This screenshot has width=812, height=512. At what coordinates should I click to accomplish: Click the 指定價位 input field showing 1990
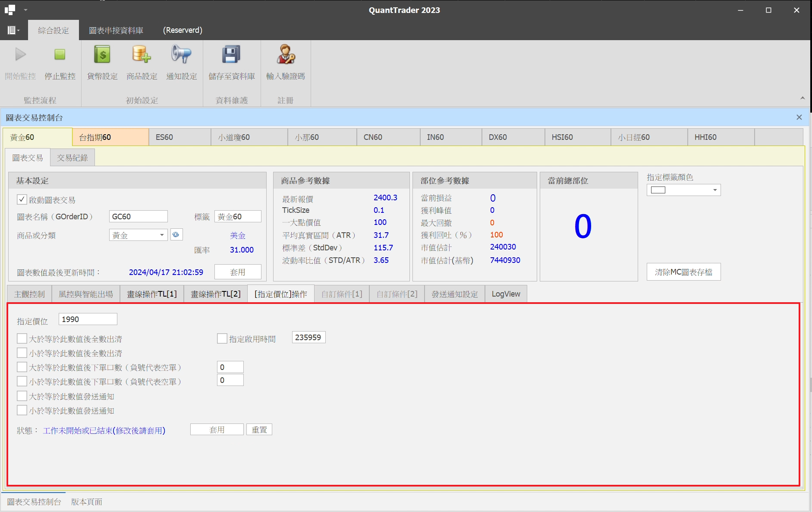[x=88, y=319]
